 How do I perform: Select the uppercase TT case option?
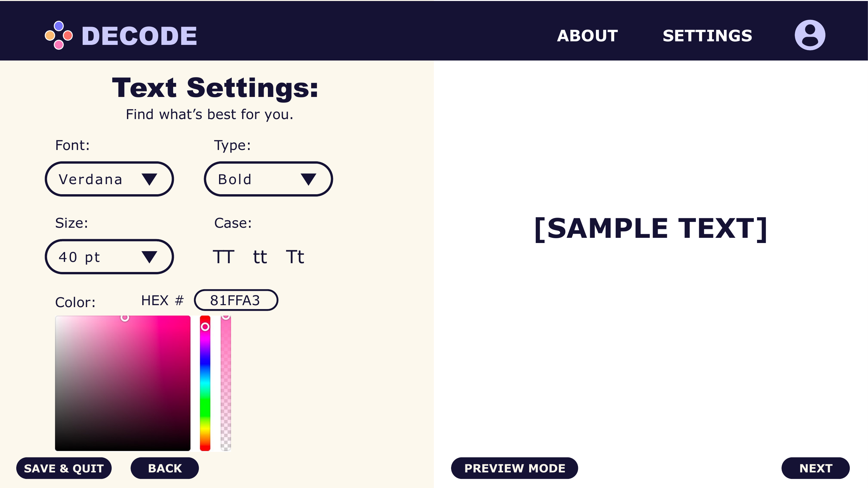tap(223, 257)
